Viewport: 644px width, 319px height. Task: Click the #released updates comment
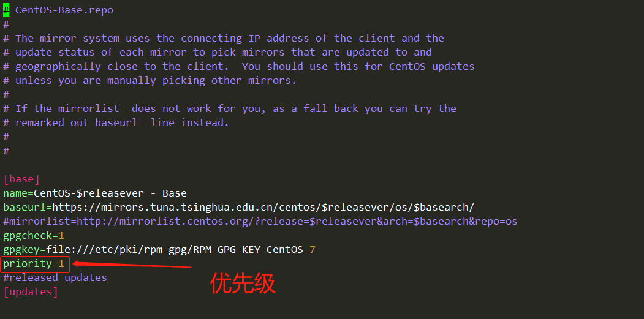(55, 278)
